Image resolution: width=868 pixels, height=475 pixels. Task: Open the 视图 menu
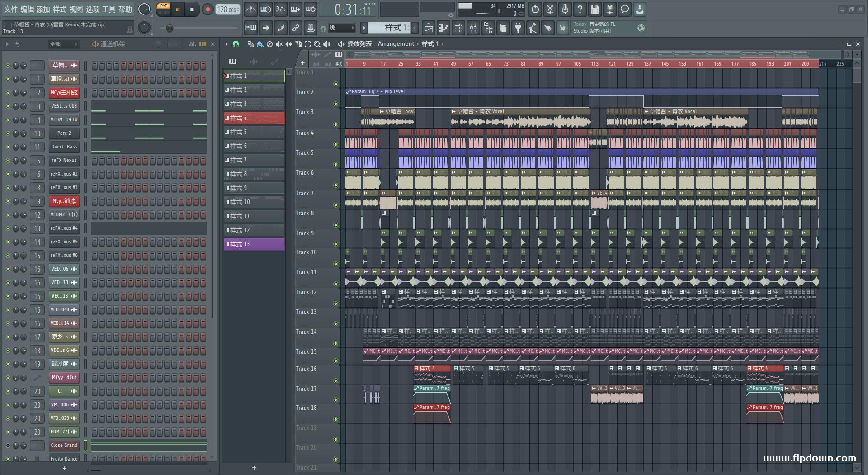click(76, 9)
